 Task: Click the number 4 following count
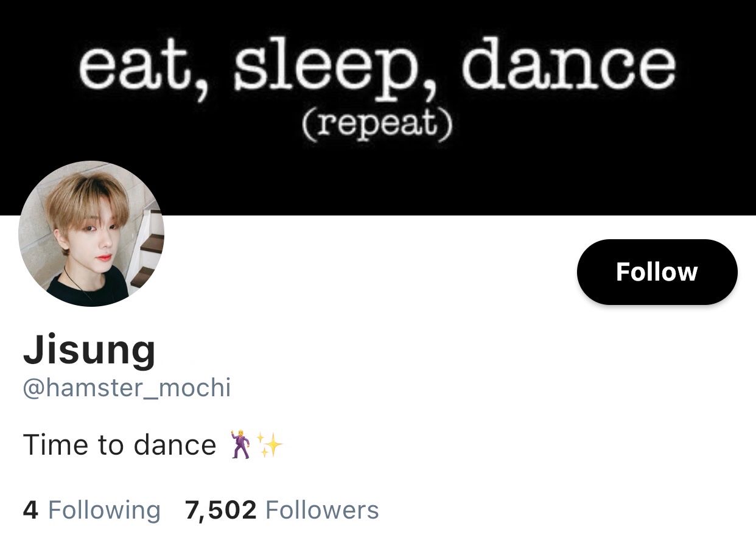coord(30,510)
